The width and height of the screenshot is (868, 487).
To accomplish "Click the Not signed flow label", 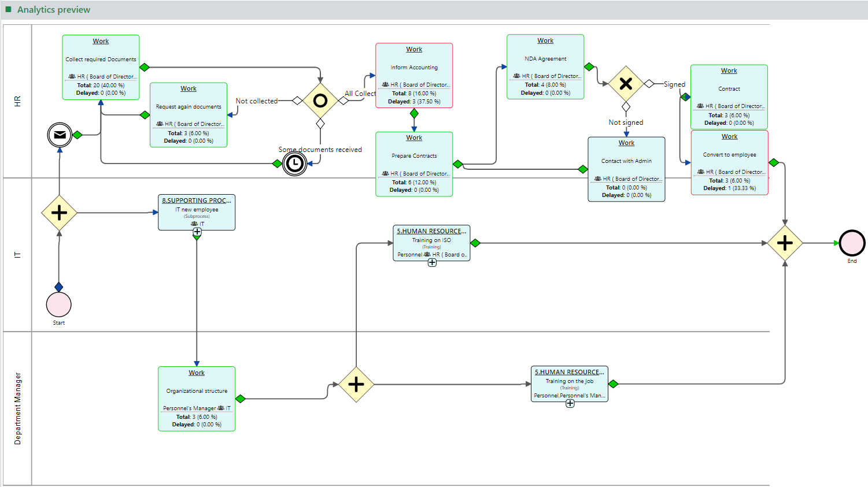I will pyautogui.click(x=626, y=122).
